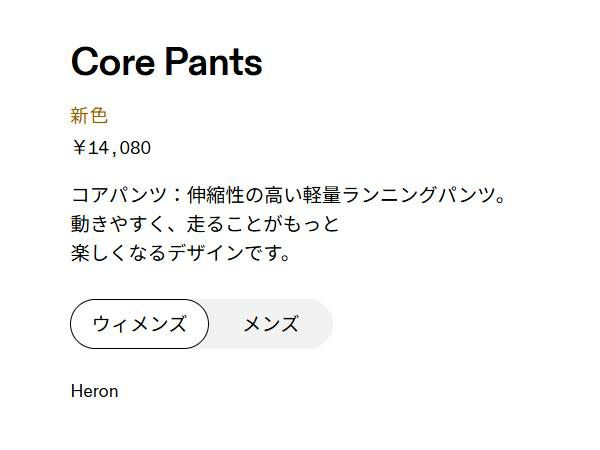Click the Core Pants product heading
Viewport: 600px width, 450px height.
click(166, 63)
